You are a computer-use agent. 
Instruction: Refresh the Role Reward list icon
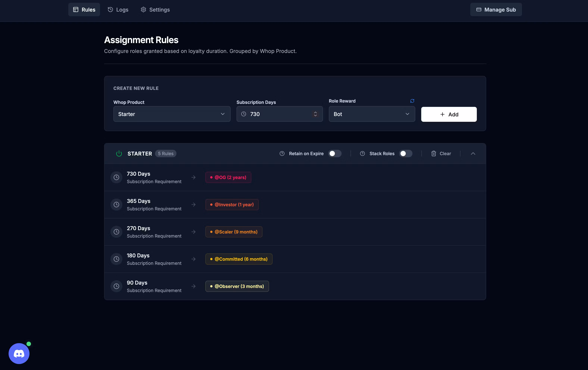tap(412, 101)
